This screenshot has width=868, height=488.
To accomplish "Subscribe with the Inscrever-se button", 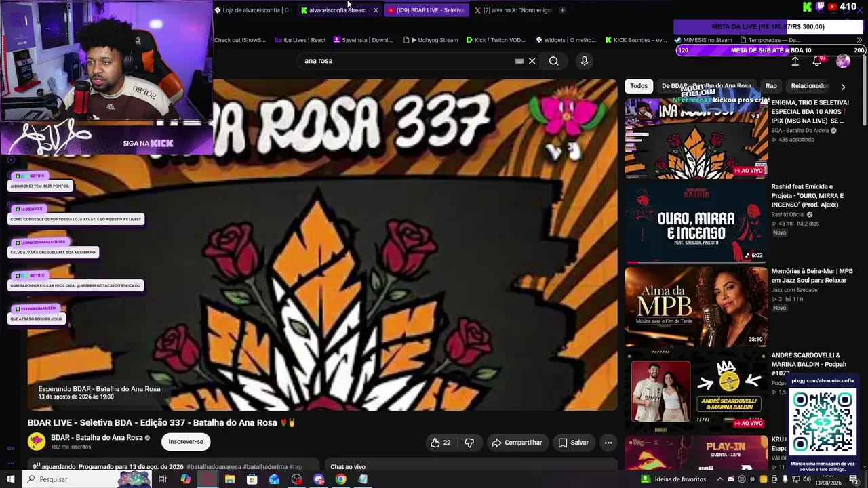I will click(x=186, y=442).
